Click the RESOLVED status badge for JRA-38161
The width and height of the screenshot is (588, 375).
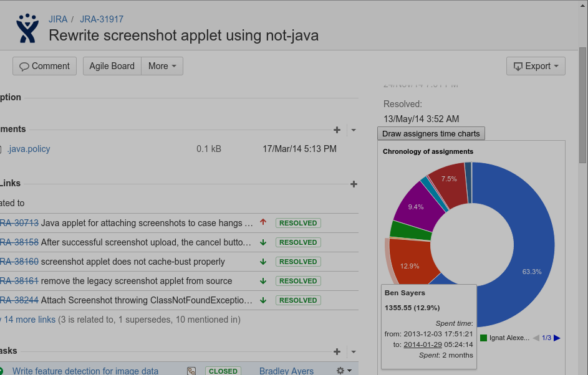(298, 281)
